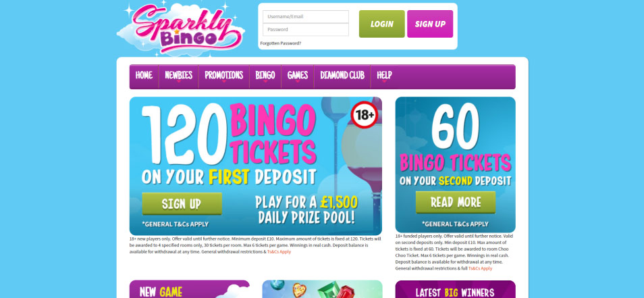Open the Diamond Club page

[x=342, y=76]
